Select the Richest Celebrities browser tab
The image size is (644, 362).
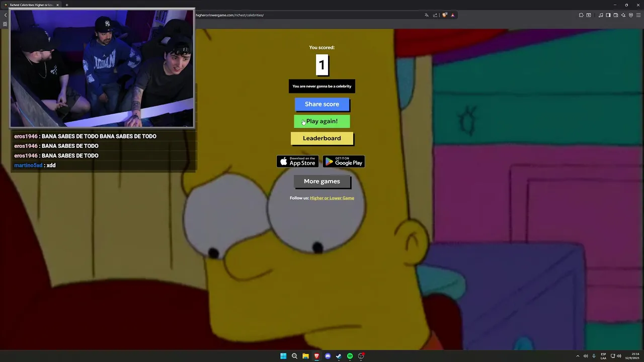click(x=31, y=5)
